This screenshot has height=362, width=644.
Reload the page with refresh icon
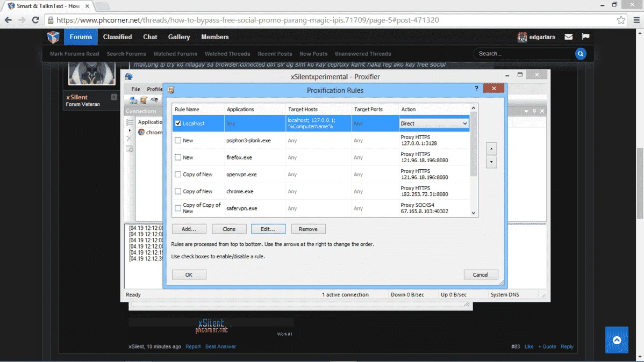(x=35, y=20)
